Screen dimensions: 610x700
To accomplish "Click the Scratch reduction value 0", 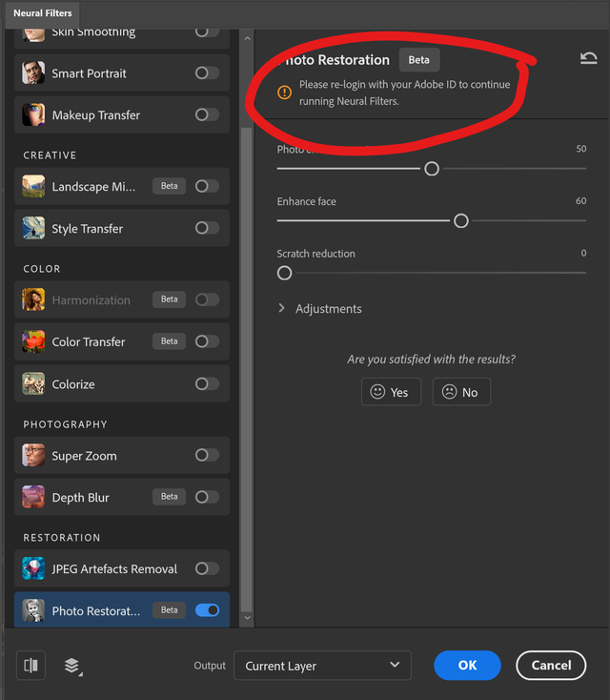I will 583,253.
